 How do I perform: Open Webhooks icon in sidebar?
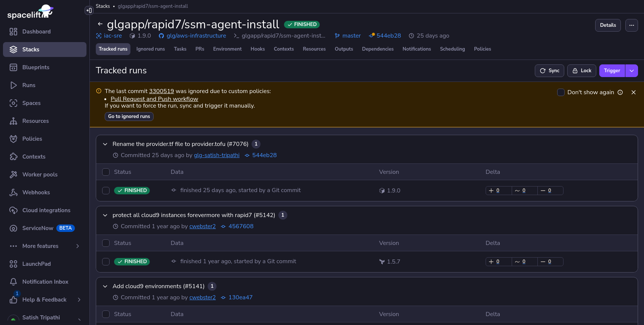point(13,192)
